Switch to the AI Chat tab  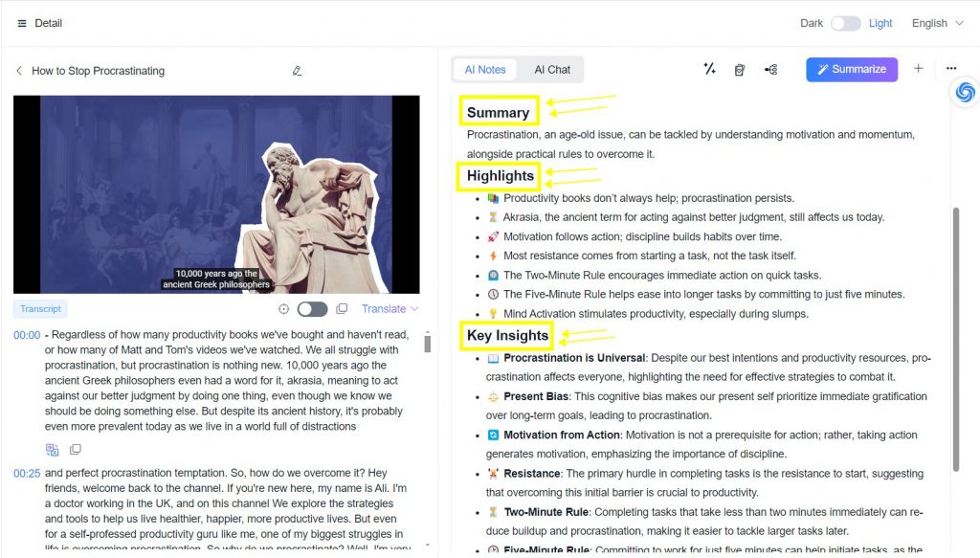pyautogui.click(x=552, y=69)
